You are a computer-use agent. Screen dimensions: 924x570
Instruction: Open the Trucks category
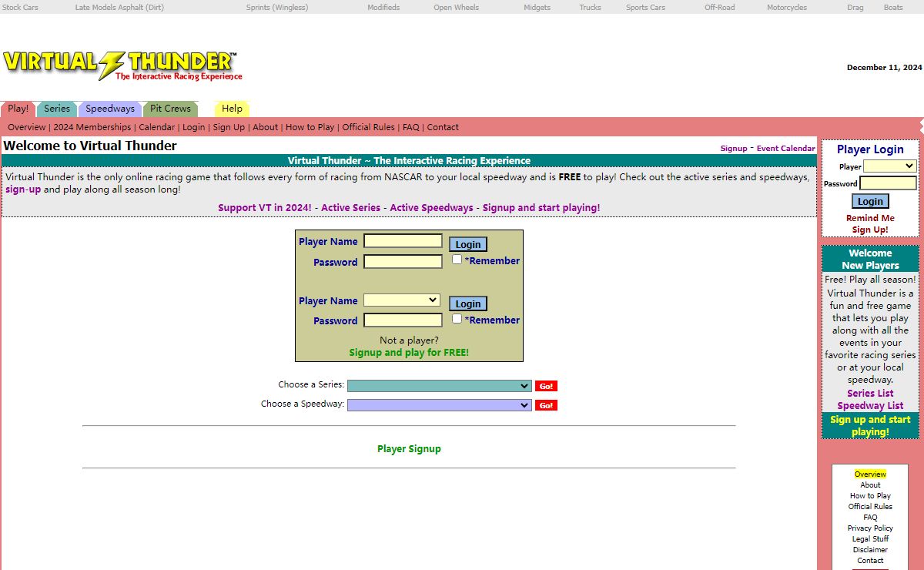591,7
